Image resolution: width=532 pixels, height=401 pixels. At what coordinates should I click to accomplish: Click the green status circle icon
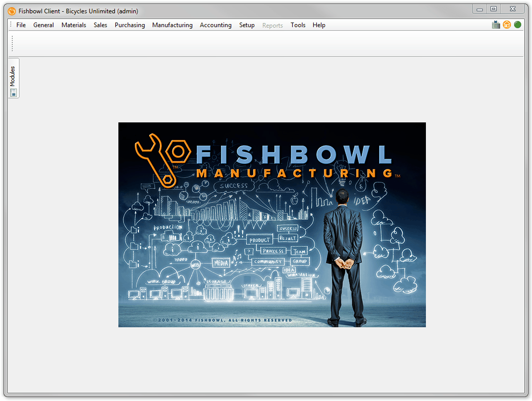[518, 25]
